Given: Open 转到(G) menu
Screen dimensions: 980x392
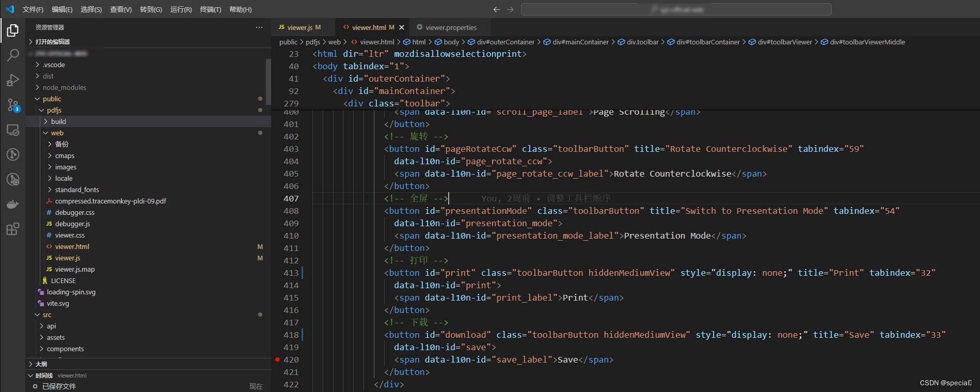Looking at the screenshot, I should [x=151, y=9].
